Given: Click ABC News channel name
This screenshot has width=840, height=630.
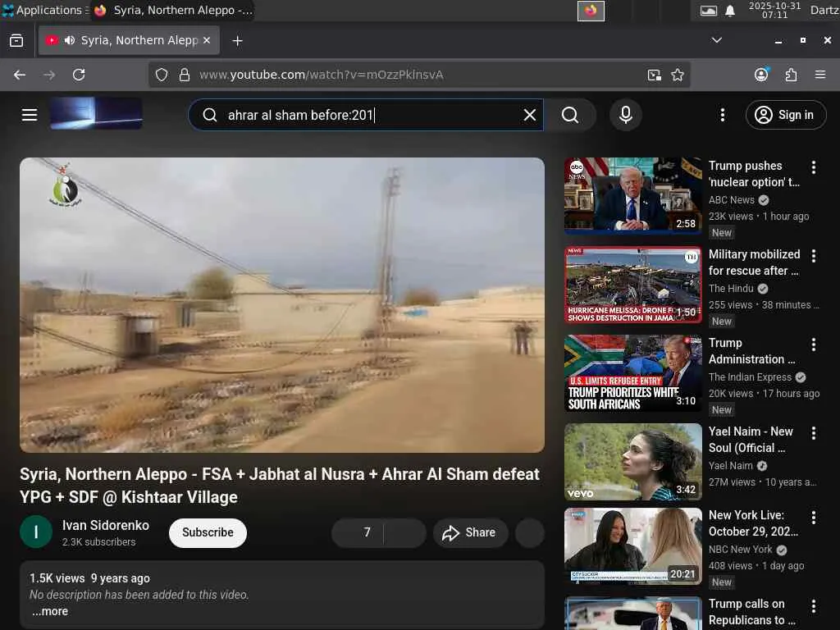Looking at the screenshot, I should click(731, 200).
